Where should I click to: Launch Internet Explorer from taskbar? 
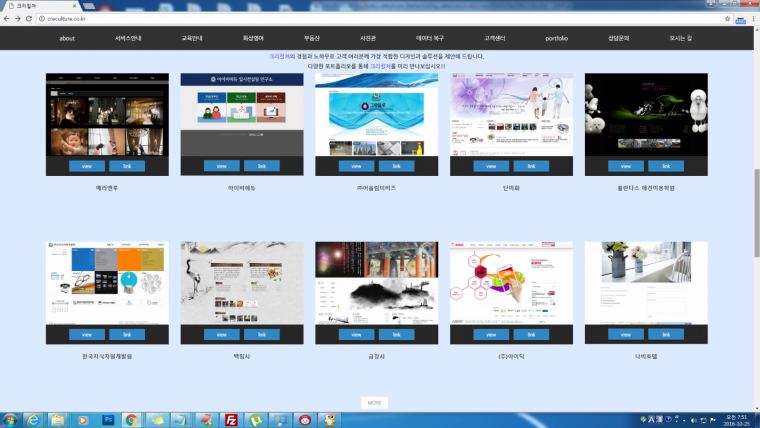tap(33, 420)
